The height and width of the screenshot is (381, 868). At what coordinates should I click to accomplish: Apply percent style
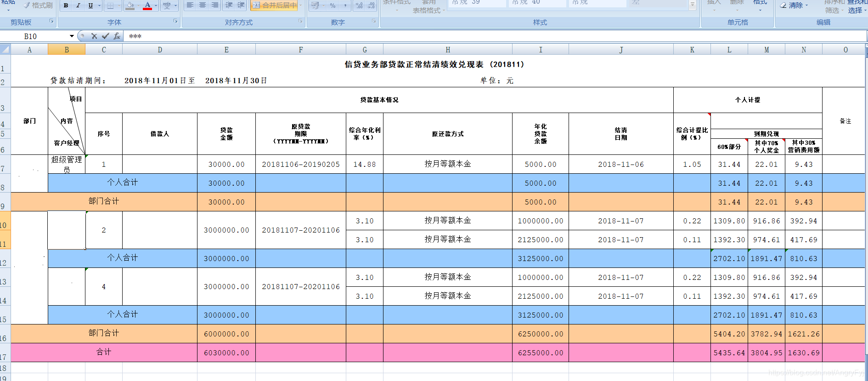[333, 5]
